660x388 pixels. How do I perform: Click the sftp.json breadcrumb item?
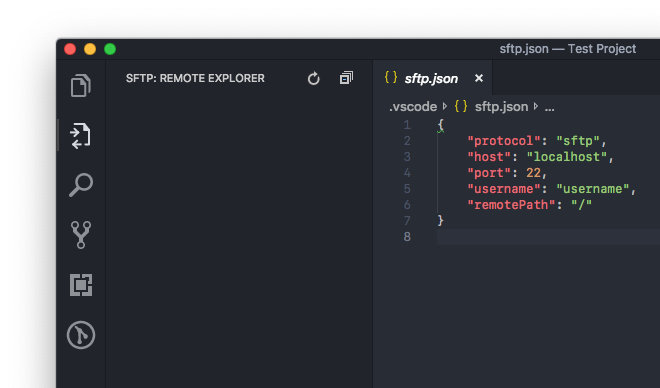pos(501,107)
